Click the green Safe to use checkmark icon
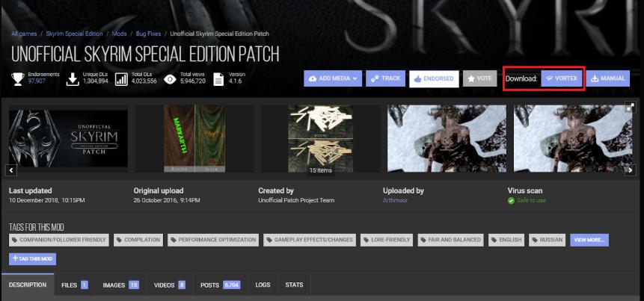This screenshot has width=644, height=301. [x=512, y=201]
